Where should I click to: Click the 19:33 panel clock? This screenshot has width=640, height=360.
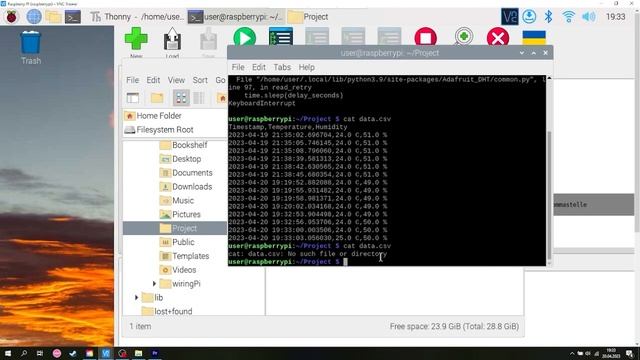coord(615,17)
